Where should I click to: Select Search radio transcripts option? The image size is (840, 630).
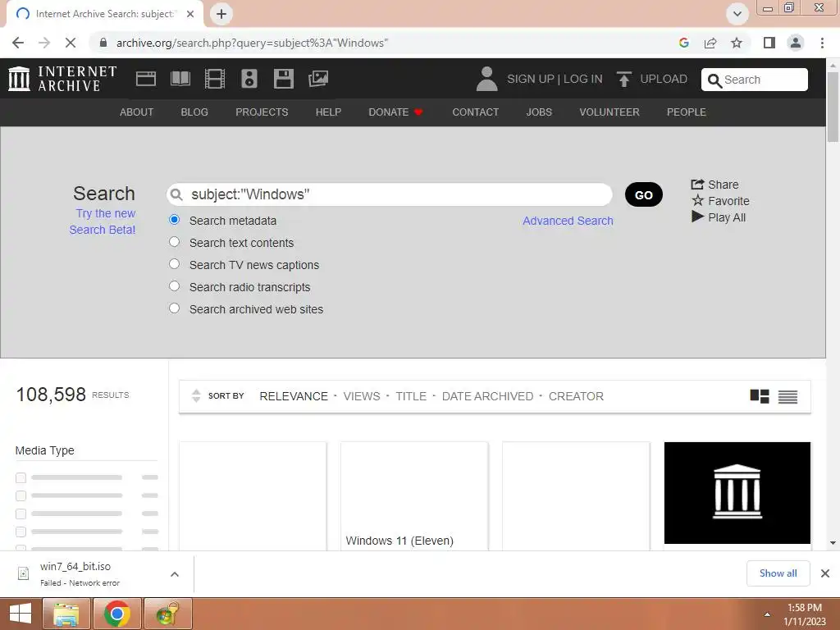[x=174, y=286]
